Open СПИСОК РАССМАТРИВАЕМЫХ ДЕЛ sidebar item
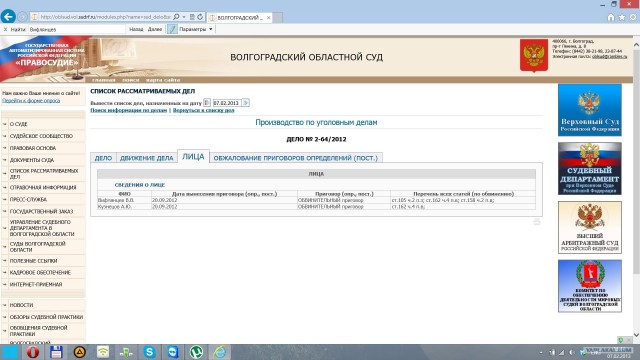Image resolution: width=640 pixels, height=360 pixels. click(43, 174)
